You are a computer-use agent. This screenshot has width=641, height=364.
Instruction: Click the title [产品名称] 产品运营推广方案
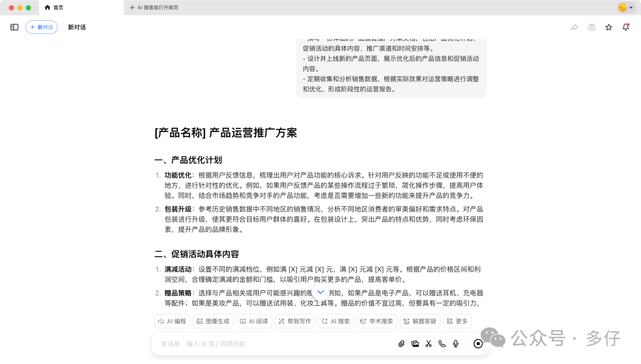click(x=226, y=133)
